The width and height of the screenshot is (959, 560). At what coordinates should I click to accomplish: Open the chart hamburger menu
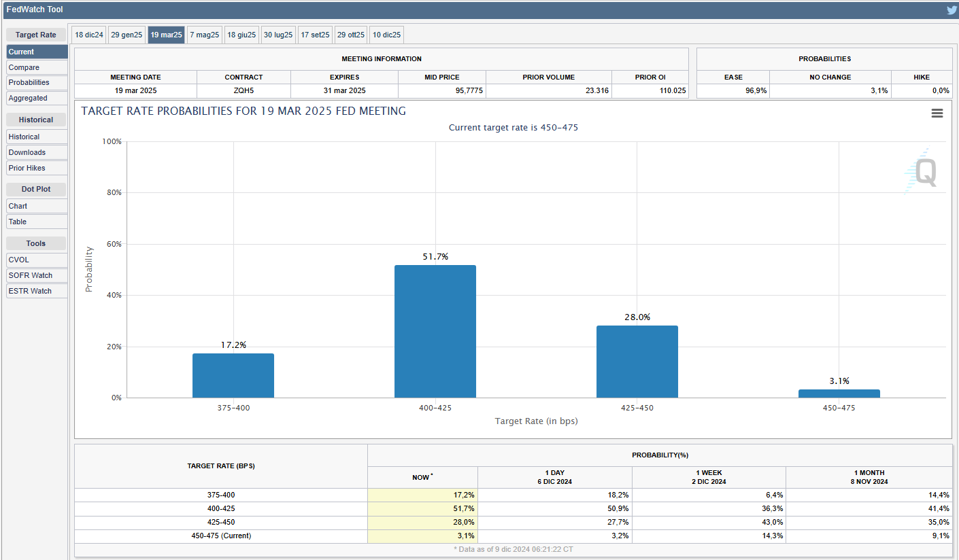(937, 113)
